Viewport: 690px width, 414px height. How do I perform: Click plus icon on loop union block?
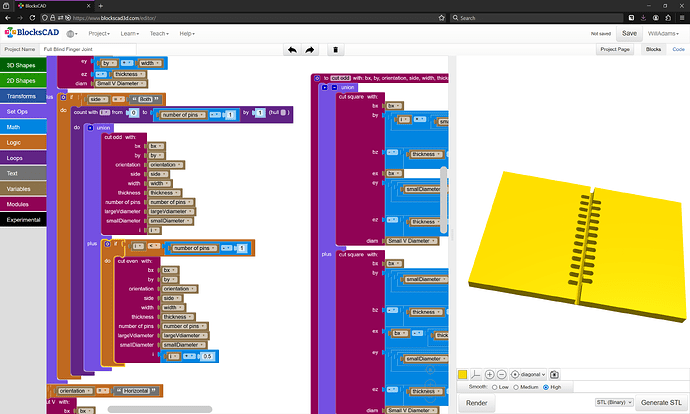(90, 128)
